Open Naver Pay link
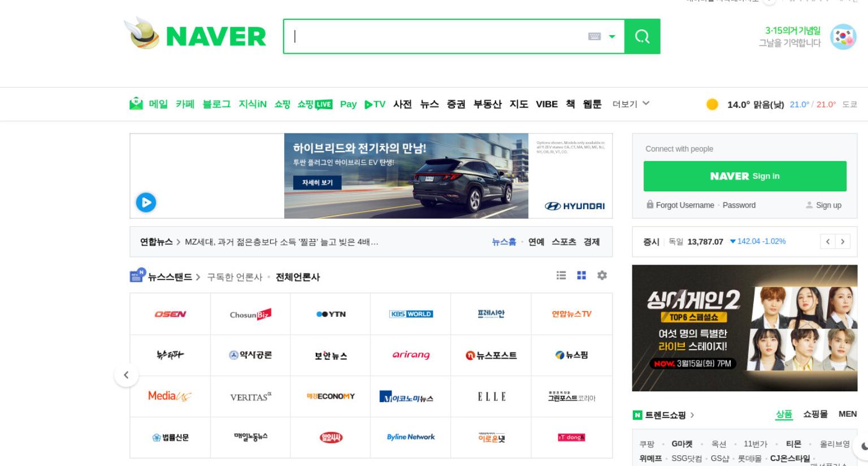Image resolution: width=868 pixels, height=466 pixels. (x=348, y=104)
